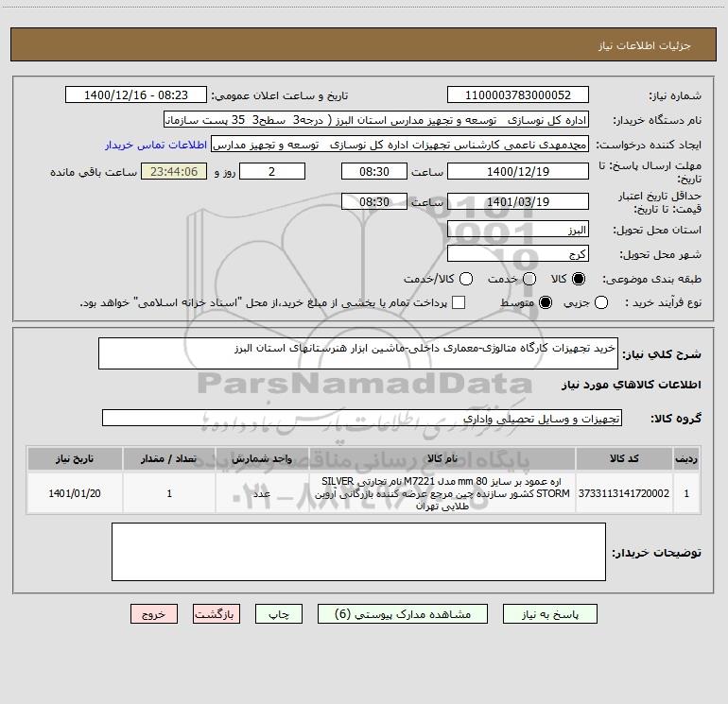Click the بازگشت back button

click(x=217, y=614)
